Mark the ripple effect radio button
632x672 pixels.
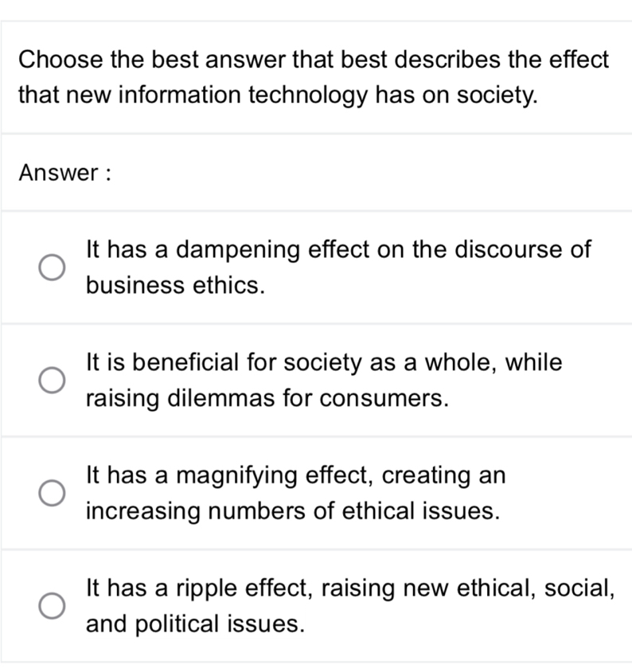coord(49,607)
